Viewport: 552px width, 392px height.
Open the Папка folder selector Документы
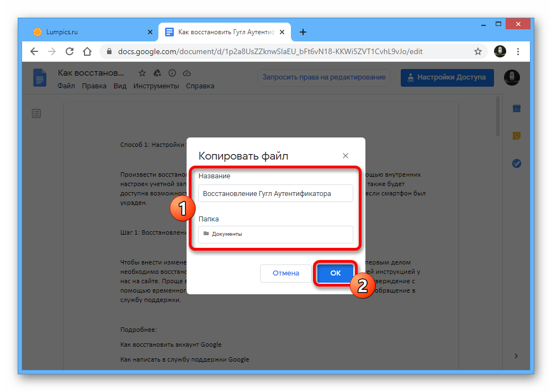[275, 234]
